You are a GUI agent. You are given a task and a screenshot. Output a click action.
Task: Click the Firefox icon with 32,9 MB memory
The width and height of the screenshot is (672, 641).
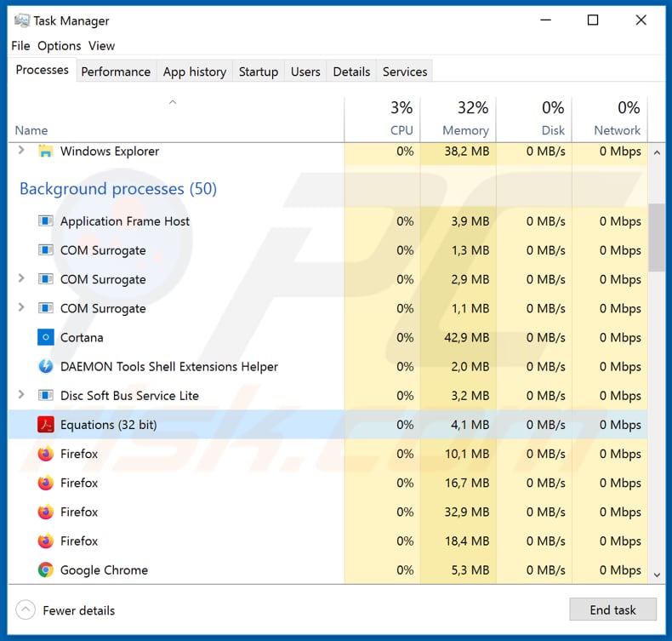45,512
